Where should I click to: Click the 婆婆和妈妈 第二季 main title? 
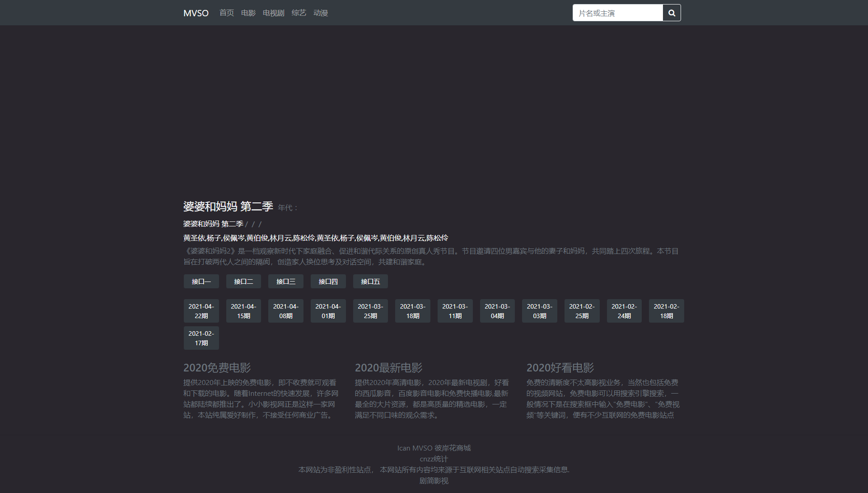tap(228, 207)
